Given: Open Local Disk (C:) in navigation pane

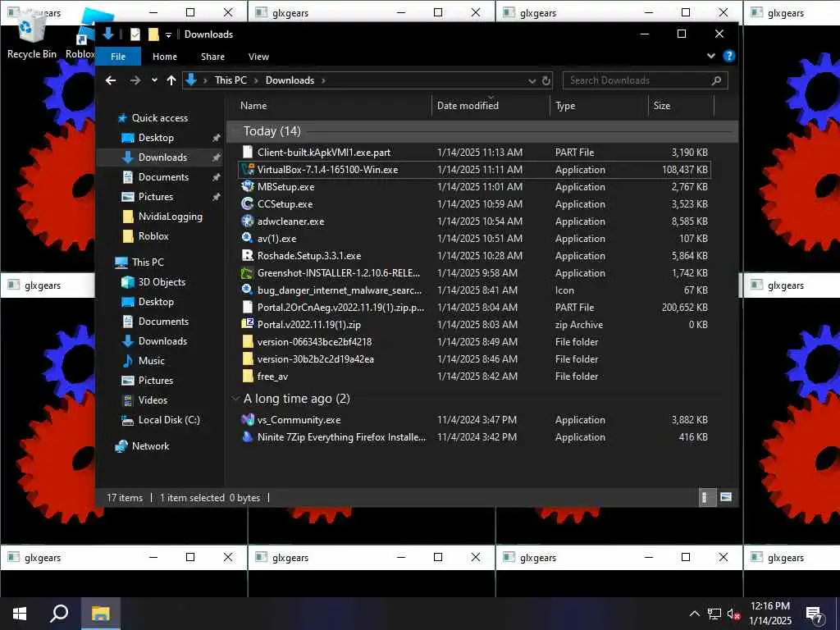Looking at the screenshot, I should (x=169, y=419).
